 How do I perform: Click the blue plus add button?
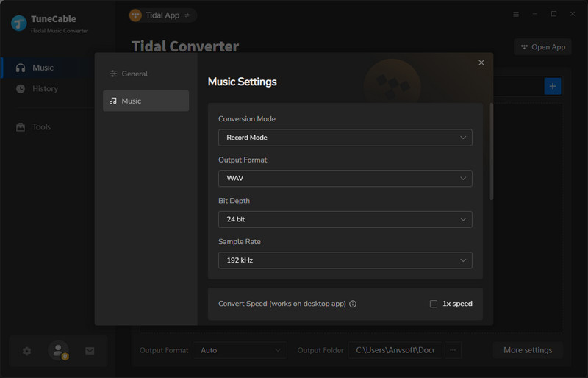pyautogui.click(x=553, y=86)
